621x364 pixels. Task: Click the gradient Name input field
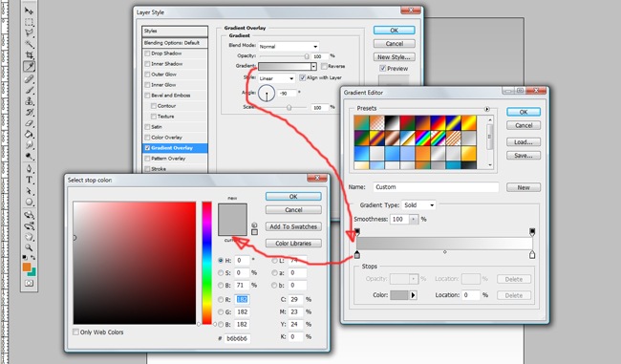coord(436,187)
